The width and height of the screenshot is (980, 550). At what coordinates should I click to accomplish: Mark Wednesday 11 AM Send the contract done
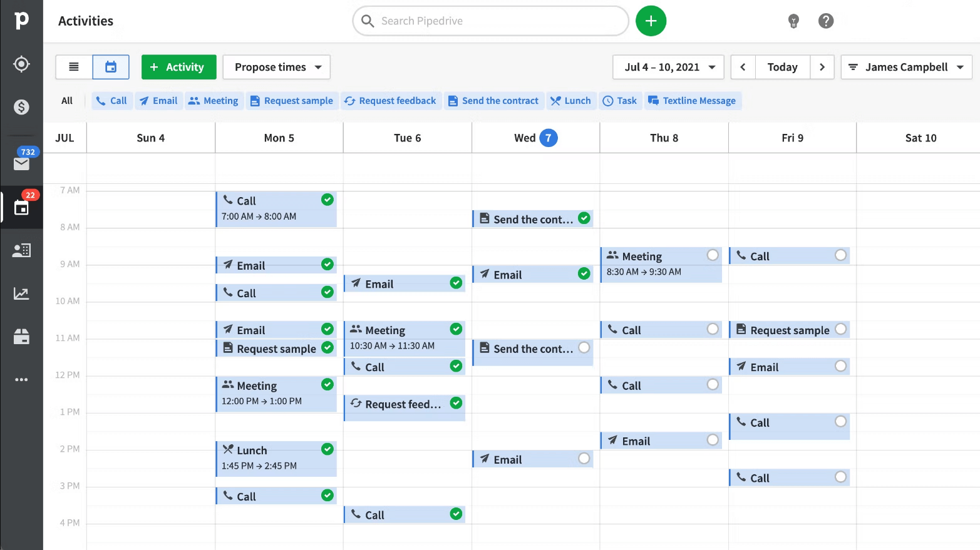coord(584,347)
